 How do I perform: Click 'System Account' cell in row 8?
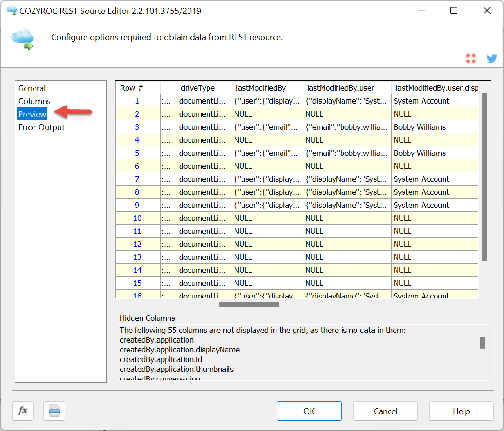[435, 192]
